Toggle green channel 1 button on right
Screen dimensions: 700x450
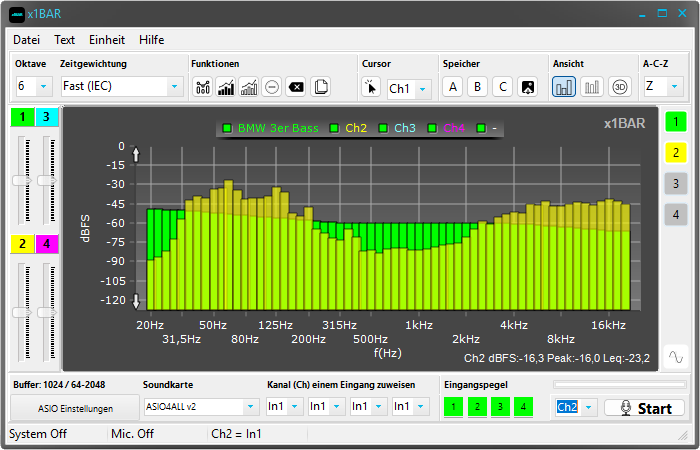pos(676,121)
